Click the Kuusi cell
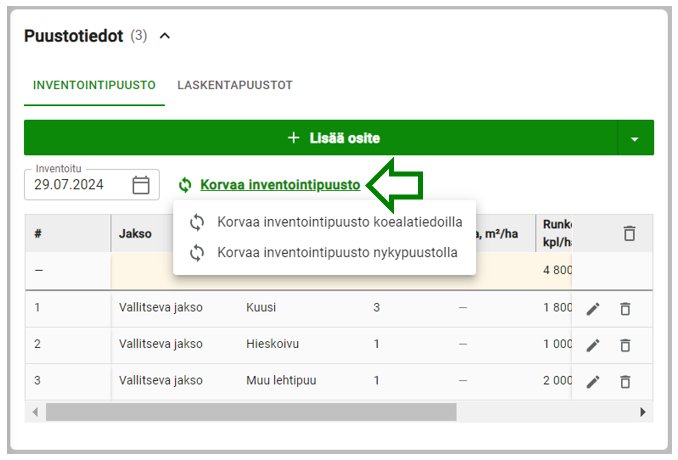678x460 pixels. [x=261, y=307]
